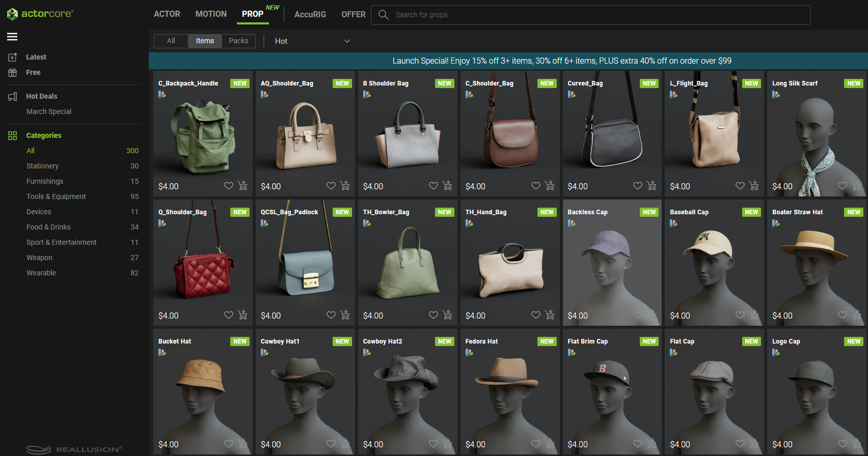Open the AccuRIG tab
Viewport: 868px width, 456px height.
coord(310,15)
